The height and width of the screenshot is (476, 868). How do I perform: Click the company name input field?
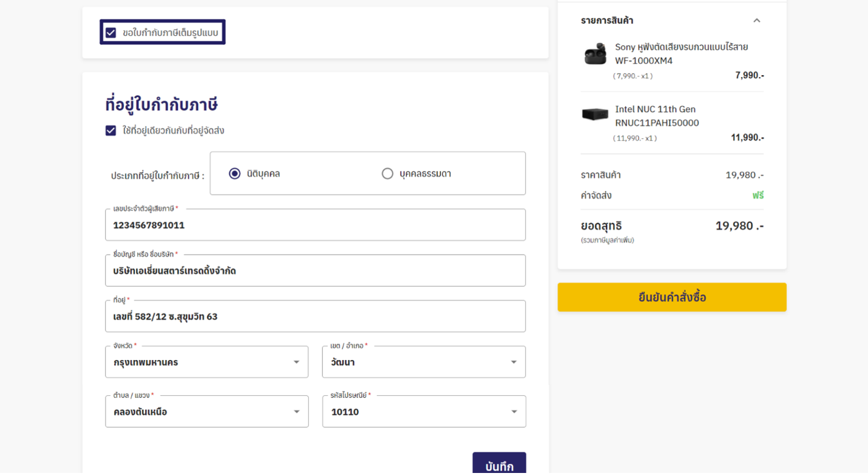tap(315, 270)
